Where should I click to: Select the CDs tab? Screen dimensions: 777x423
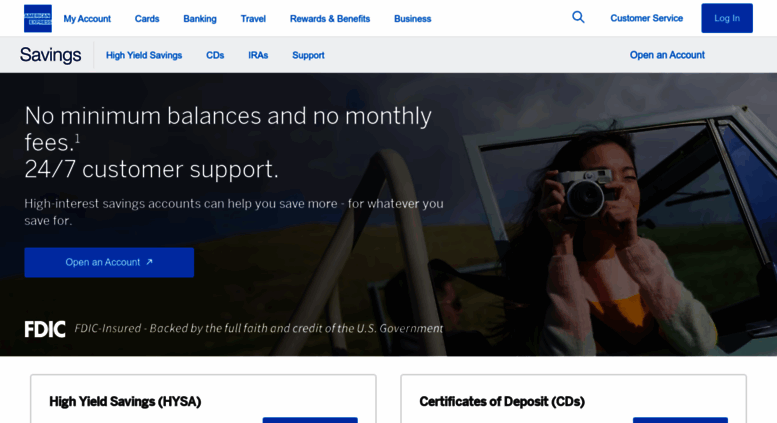click(x=215, y=55)
